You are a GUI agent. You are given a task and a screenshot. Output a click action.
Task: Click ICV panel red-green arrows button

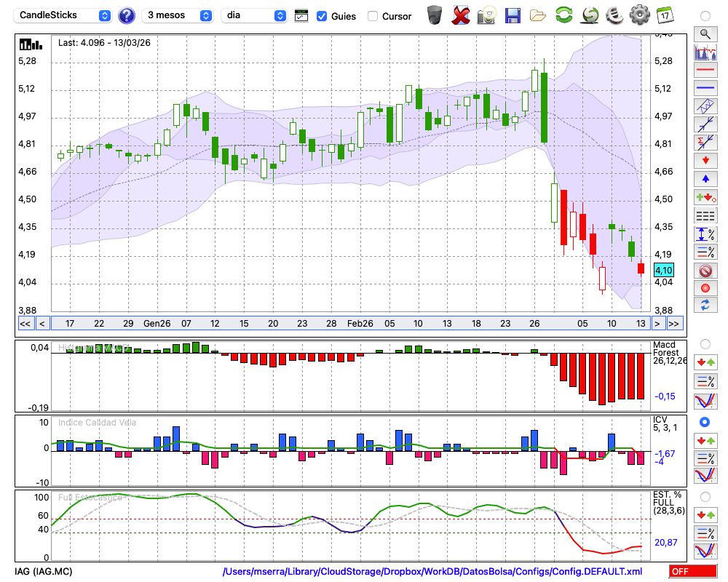click(x=705, y=440)
